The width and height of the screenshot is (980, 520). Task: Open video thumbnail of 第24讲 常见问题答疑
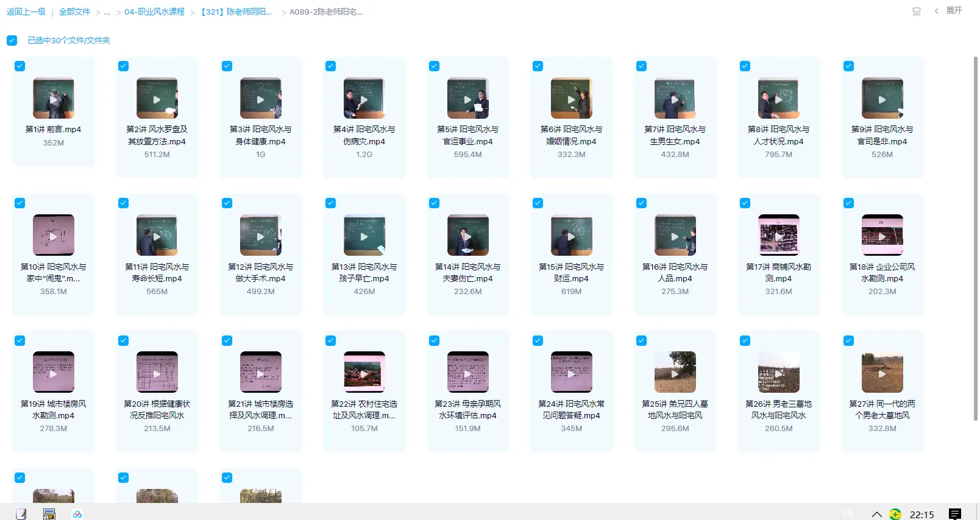572,372
